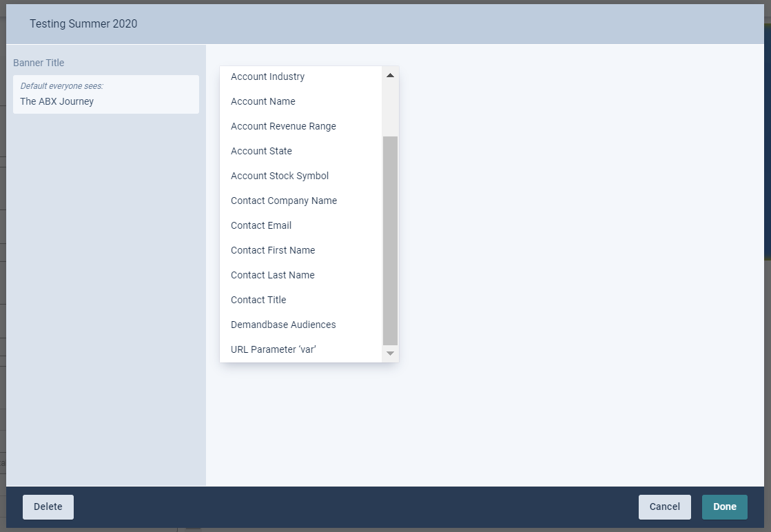Viewport: 771px width, 532px height.
Task: Select Contact Last Name entry
Action: click(272, 275)
